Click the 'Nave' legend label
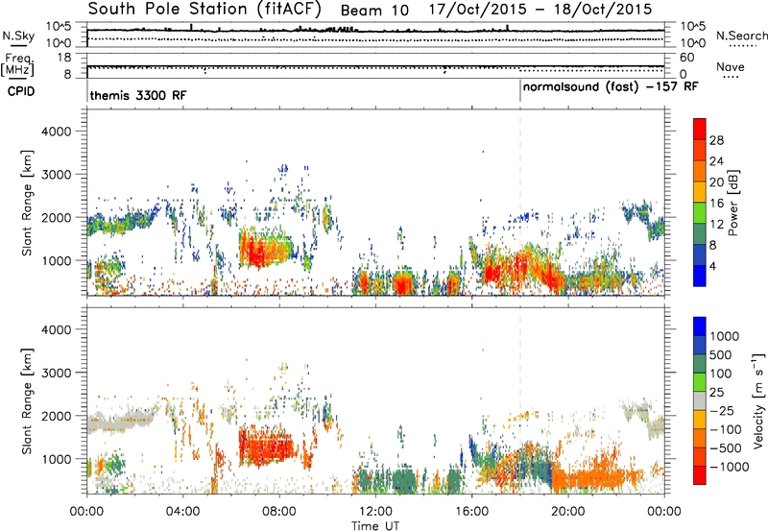 pyautogui.click(x=731, y=67)
